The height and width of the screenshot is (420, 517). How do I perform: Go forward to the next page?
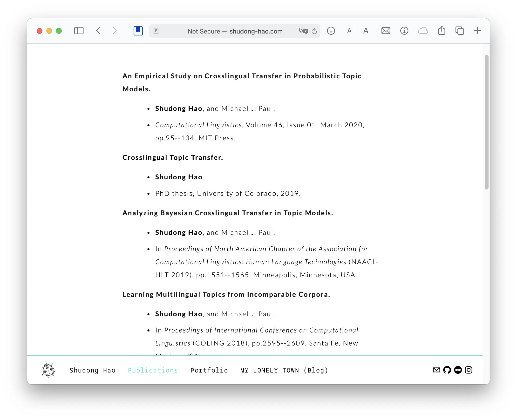click(115, 31)
